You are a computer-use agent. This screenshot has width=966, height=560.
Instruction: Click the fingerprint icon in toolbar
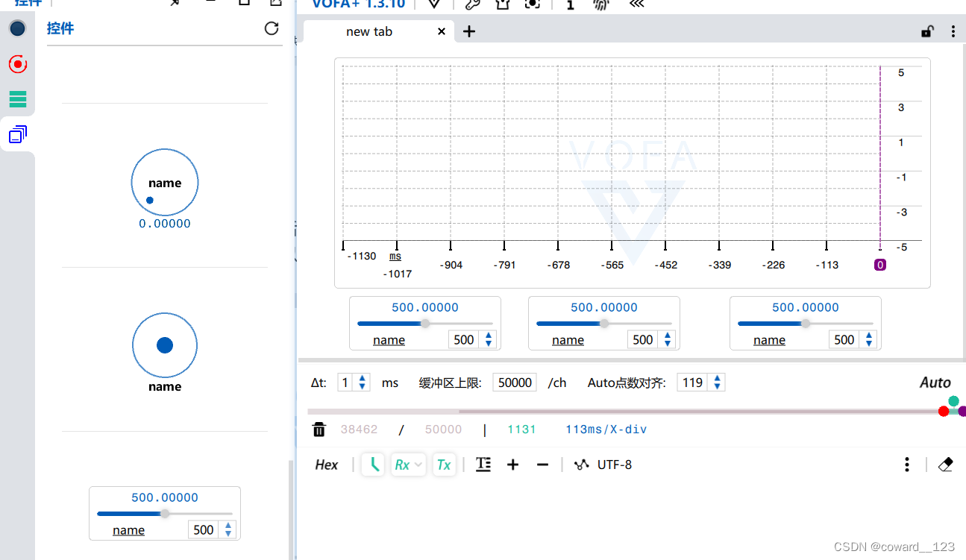pos(601,4)
